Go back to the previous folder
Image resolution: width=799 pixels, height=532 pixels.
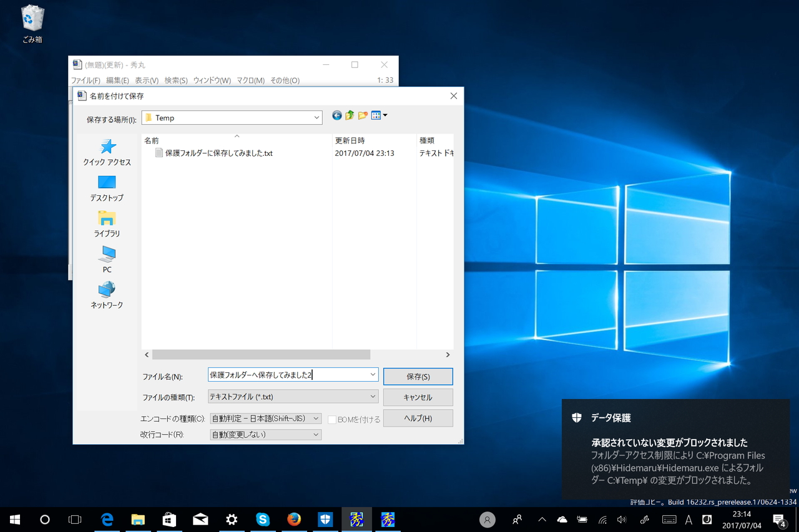[x=336, y=115]
